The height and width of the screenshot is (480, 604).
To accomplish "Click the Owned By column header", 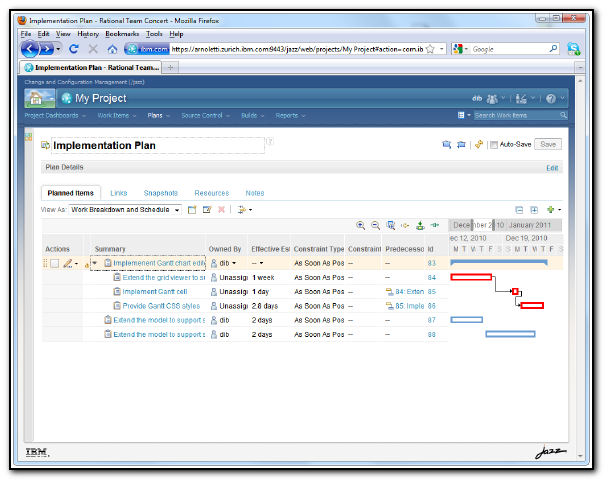I will (x=225, y=249).
